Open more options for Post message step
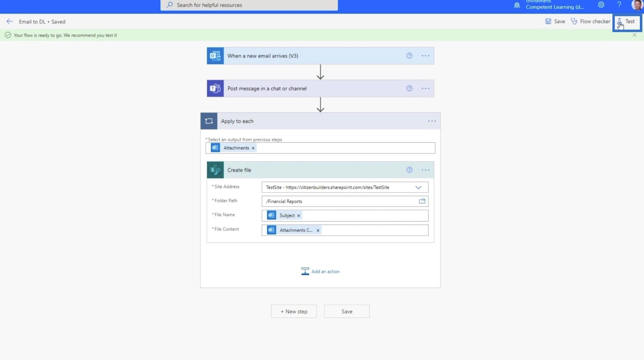 point(425,88)
